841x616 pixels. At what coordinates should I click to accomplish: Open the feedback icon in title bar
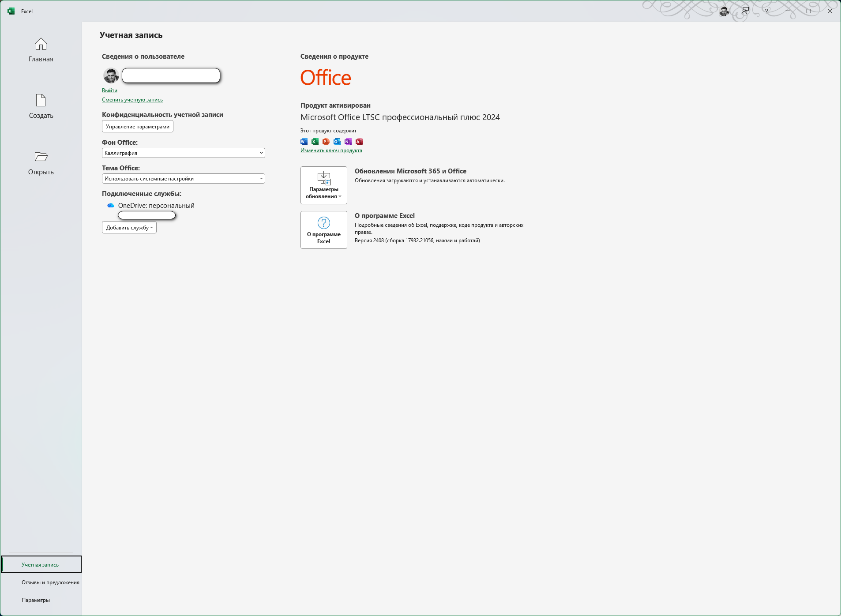click(x=745, y=11)
